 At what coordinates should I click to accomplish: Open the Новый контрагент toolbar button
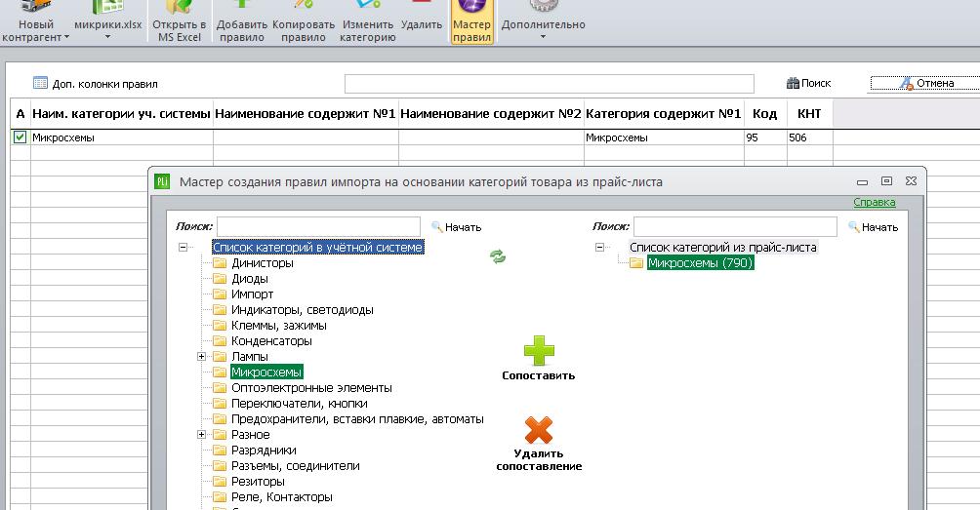pos(35,22)
